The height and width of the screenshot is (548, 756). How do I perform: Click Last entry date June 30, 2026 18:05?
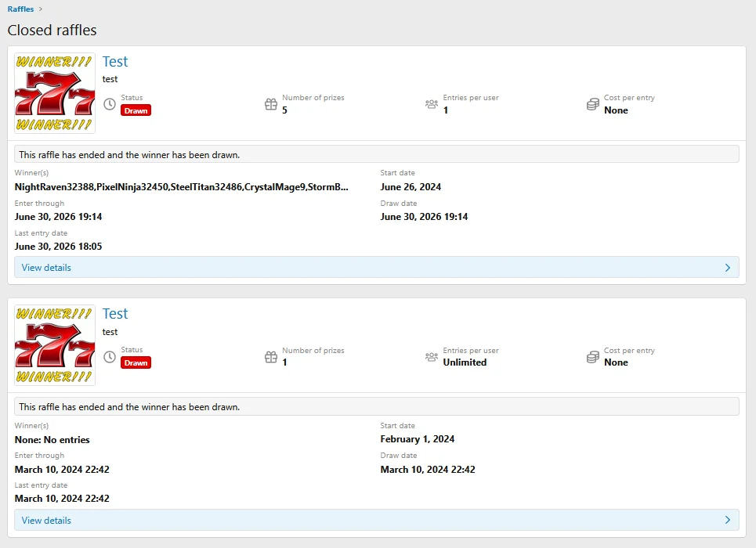coord(58,247)
